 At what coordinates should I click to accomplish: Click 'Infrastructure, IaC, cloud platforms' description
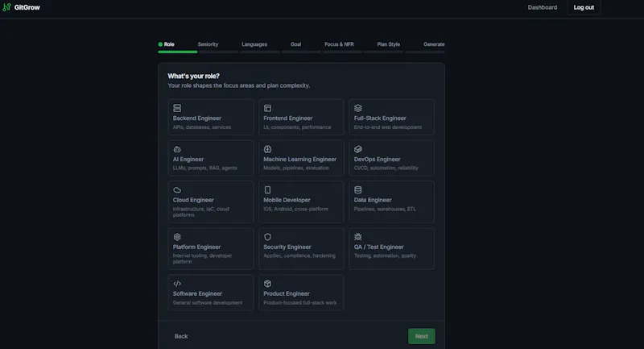click(200, 212)
